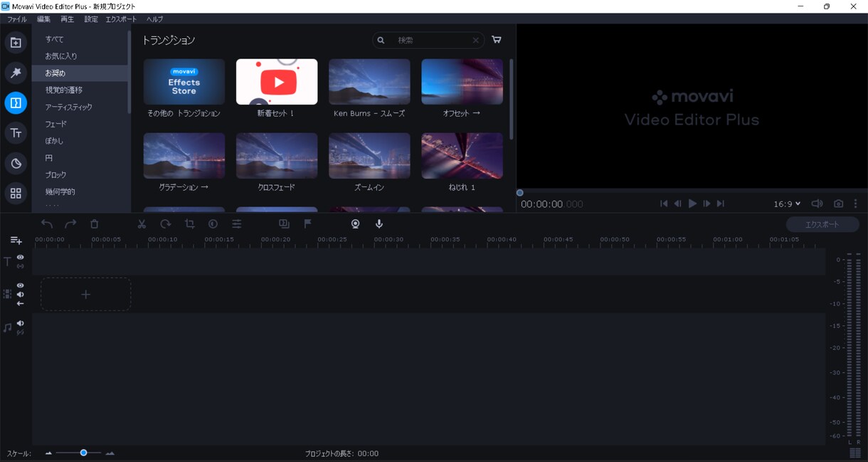The width and height of the screenshot is (868, 462).
Task: Open the color adjustment icon
Action: coord(213,224)
